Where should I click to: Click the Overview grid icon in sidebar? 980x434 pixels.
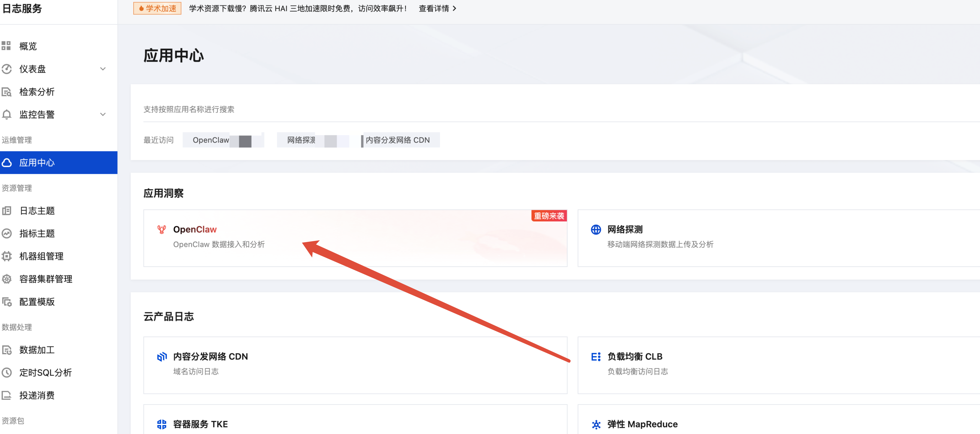(7, 46)
